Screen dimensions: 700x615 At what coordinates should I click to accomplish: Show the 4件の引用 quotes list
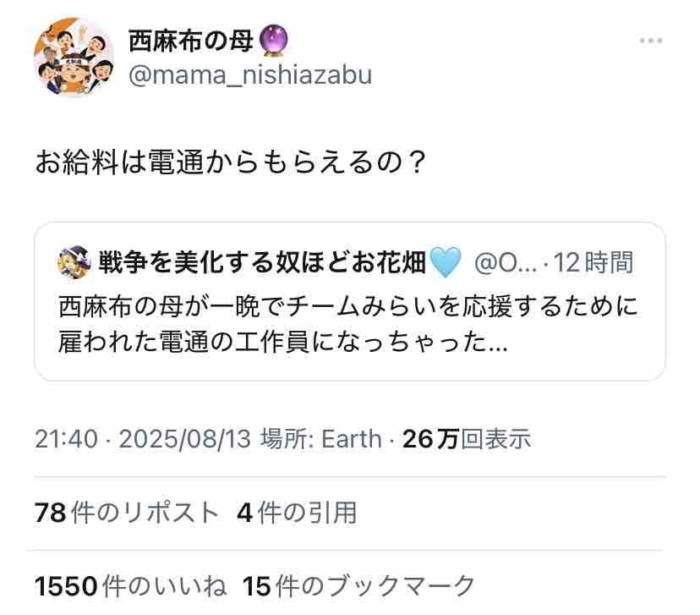(297, 513)
